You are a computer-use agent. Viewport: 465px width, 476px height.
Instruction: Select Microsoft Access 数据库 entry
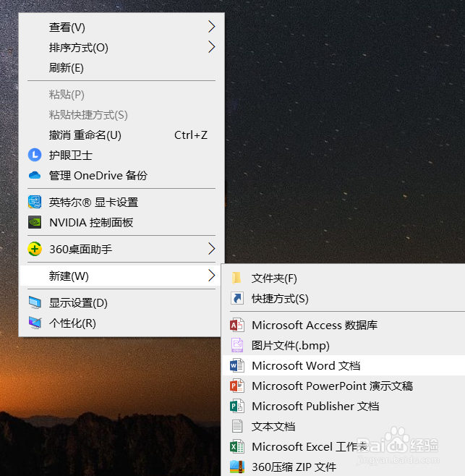[x=344, y=325]
